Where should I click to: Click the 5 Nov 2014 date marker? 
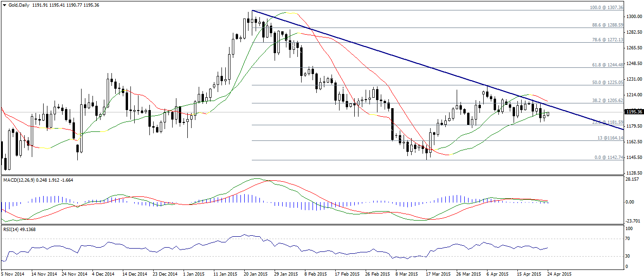click(x=13, y=274)
